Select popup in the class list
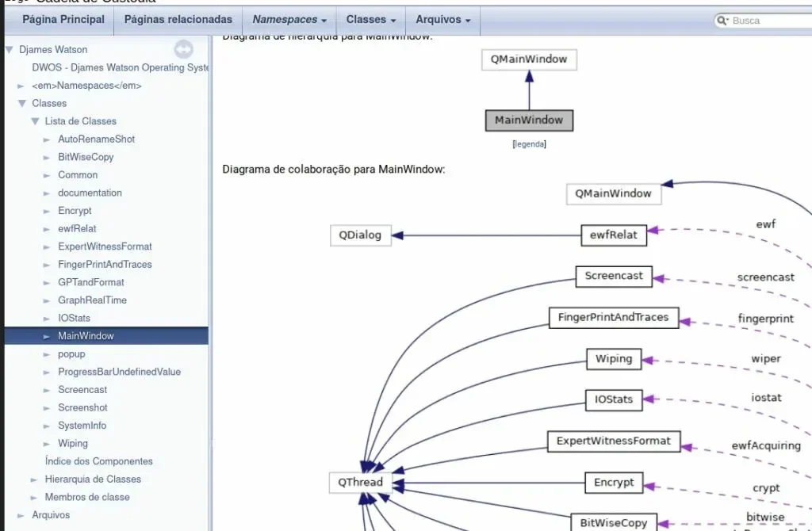 point(71,354)
